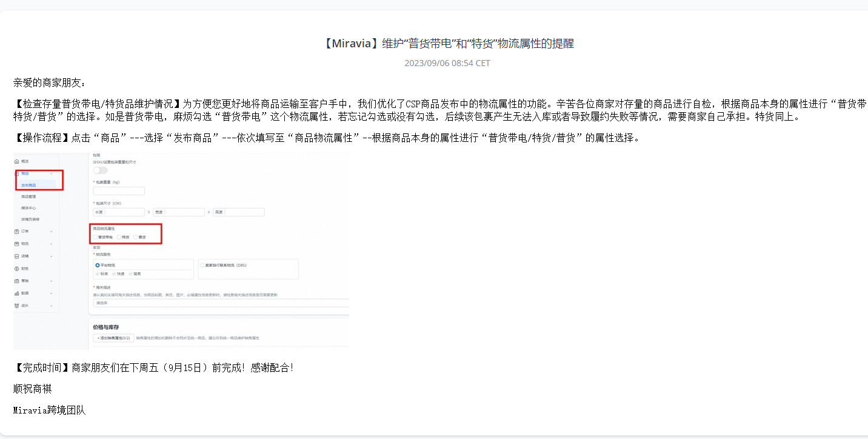Click the 顺祝商祺 closing line
868x439 pixels.
[33, 389]
